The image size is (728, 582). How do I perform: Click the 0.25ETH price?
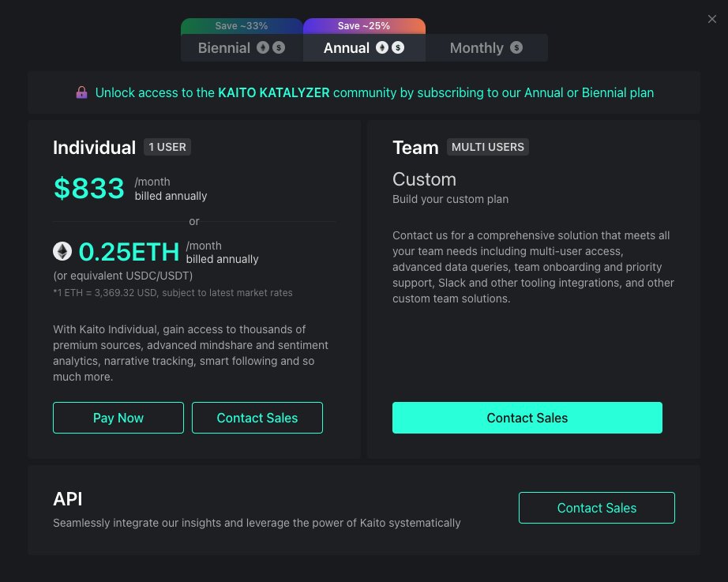pyautogui.click(x=129, y=252)
